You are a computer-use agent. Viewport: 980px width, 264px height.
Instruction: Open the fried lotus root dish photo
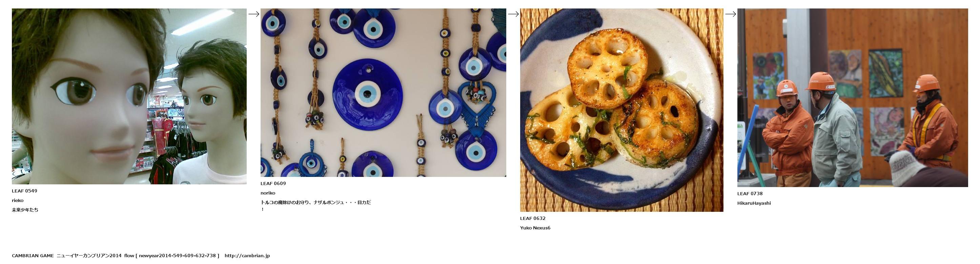621,110
